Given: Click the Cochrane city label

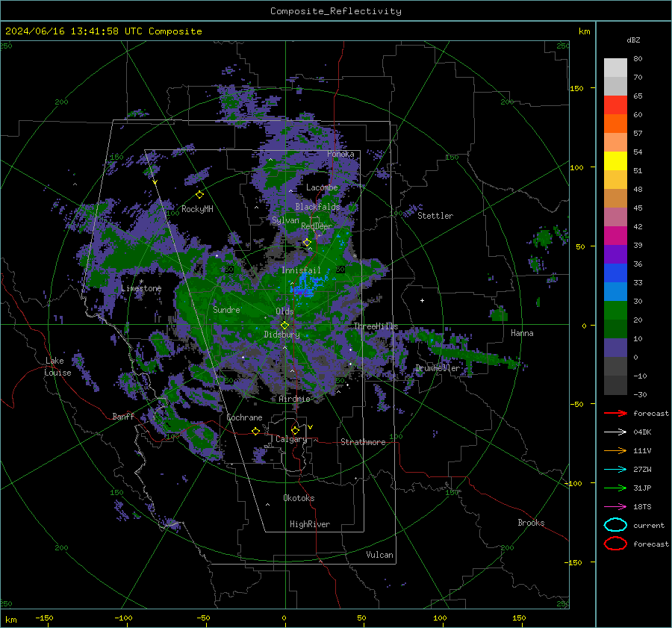Looking at the screenshot, I should [244, 417].
